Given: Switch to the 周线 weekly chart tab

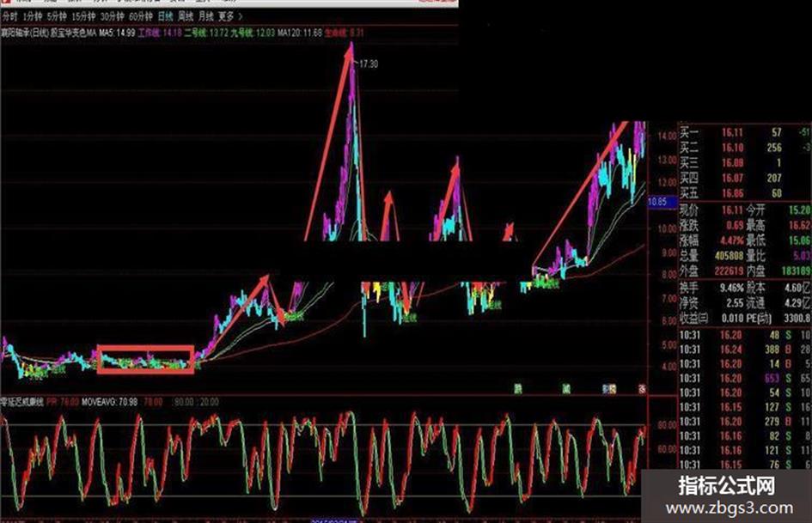Looking at the screenshot, I should pos(186,16).
